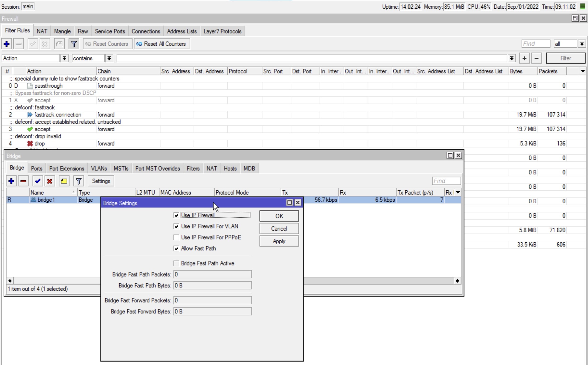Enable Use IP Firewall For PPPoE
Screen dimensions: 588x365
[176, 237]
